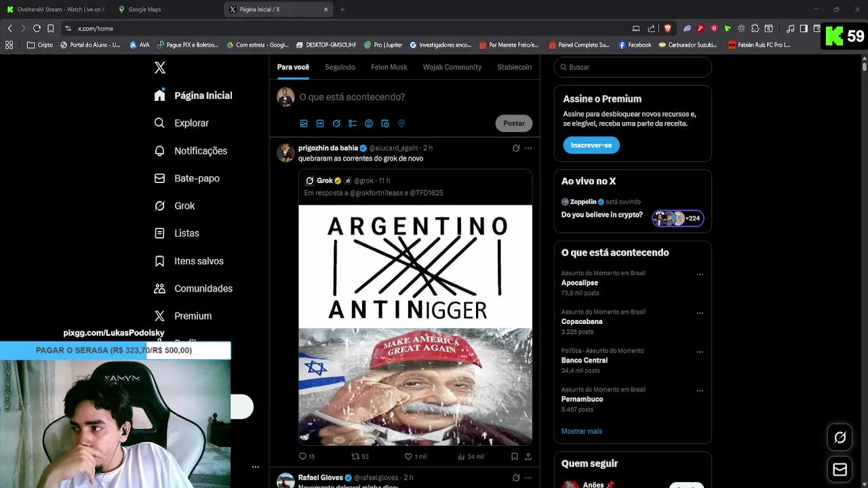Open options for Copacabana trend
Viewport: 868px width, 488px height.
point(700,313)
